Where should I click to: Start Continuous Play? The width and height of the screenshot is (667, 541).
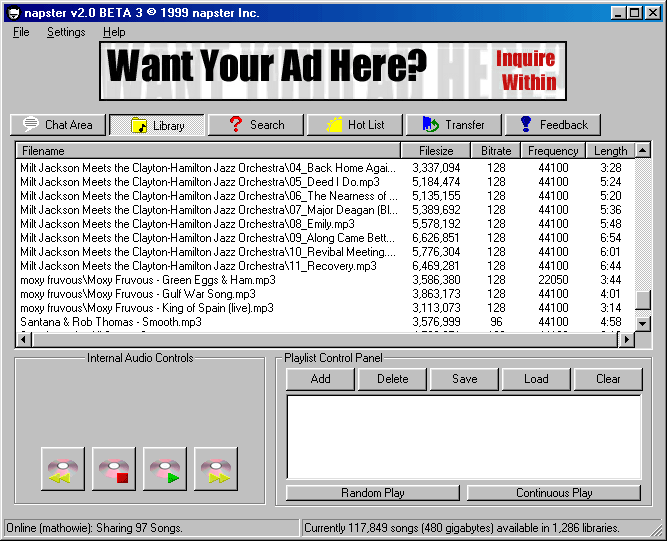click(554, 493)
